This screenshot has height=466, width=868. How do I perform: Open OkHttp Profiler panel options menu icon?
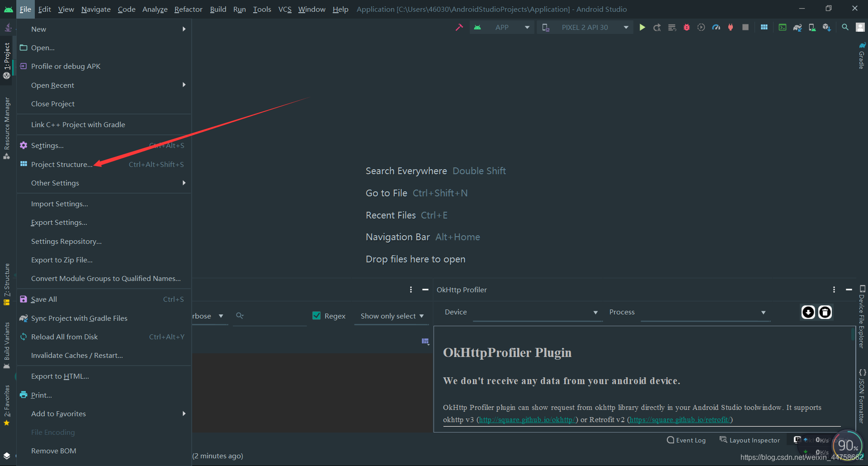click(x=834, y=290)
